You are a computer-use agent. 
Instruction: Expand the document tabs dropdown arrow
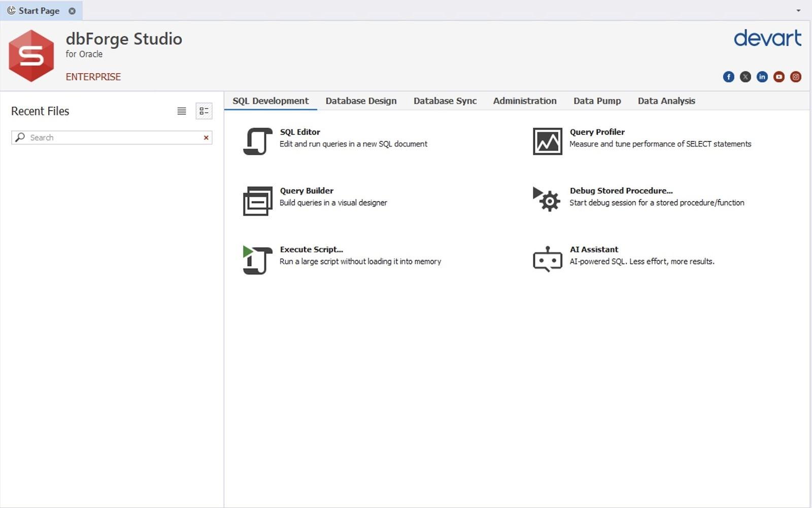pos(798,11)
